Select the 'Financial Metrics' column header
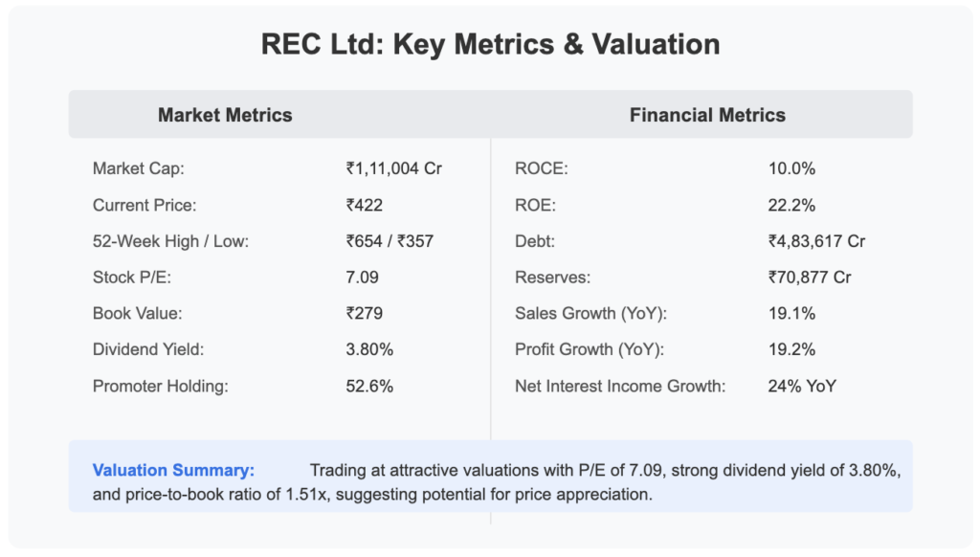Screen dimensions: 980x557 pos(707,115)
